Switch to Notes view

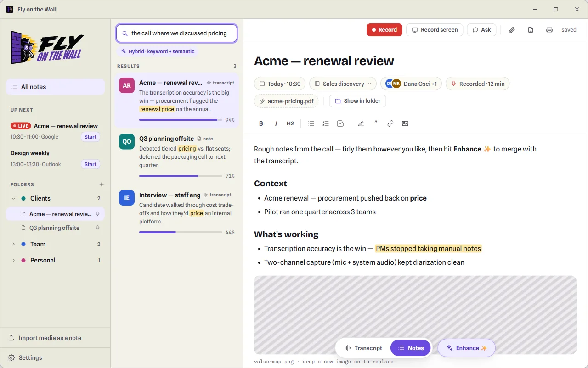[x=411, y=348]
